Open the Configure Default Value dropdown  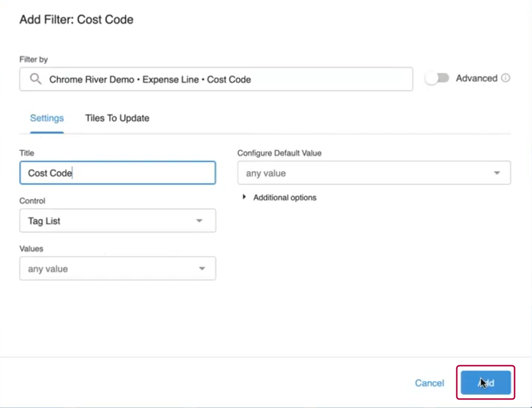pyautogui.click(x=374, y=172)
